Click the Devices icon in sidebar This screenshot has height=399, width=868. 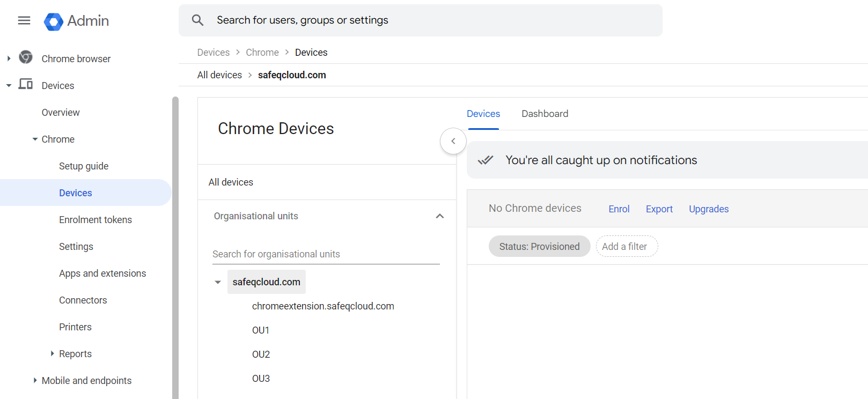[26, 84]
